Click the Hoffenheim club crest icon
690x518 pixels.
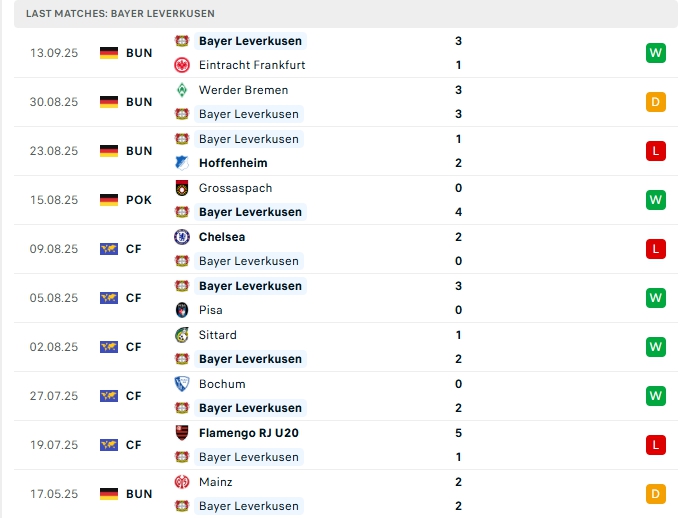(x=182, y=163)
